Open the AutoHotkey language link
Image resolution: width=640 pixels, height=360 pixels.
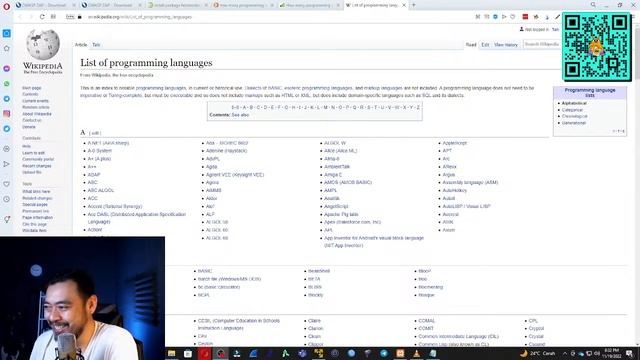click(x=454, y=191)
